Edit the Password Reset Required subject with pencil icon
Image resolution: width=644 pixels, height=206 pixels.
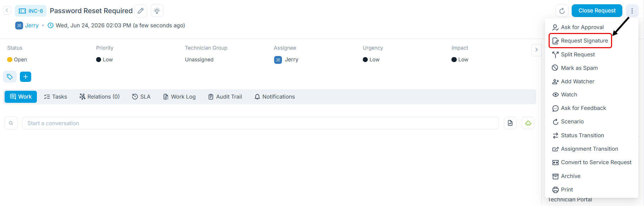point(141,11)
